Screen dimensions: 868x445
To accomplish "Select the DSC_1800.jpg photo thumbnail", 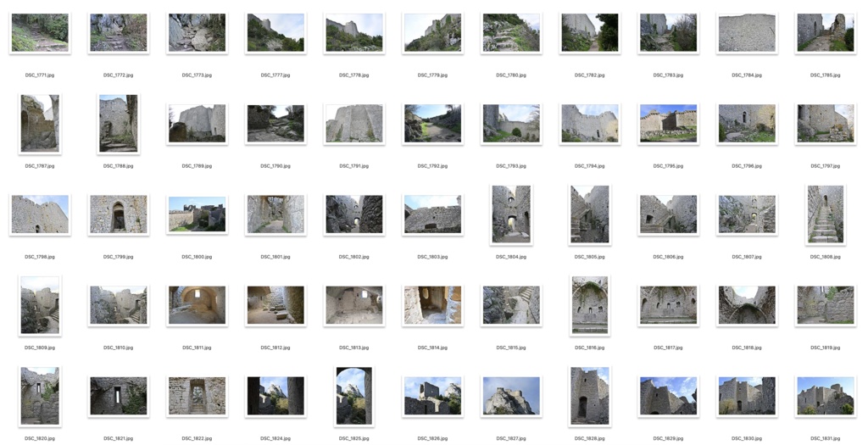I will point(197,214).
